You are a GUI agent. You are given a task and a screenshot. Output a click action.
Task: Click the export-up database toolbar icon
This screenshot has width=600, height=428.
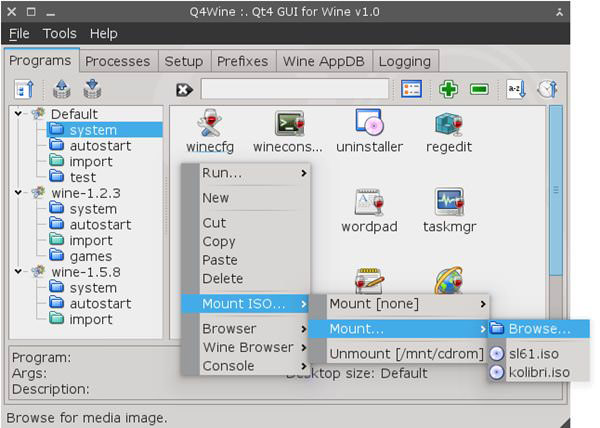(x=62, y=90)
